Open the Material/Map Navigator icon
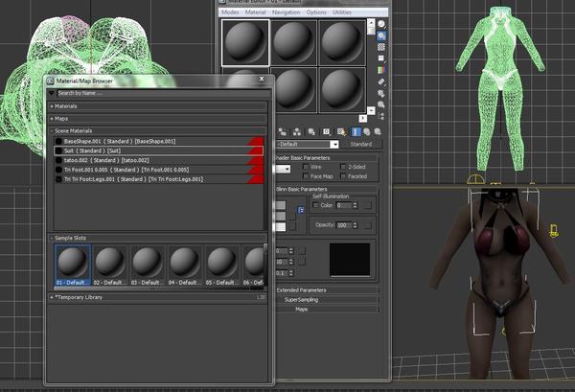 pos(381,116)
